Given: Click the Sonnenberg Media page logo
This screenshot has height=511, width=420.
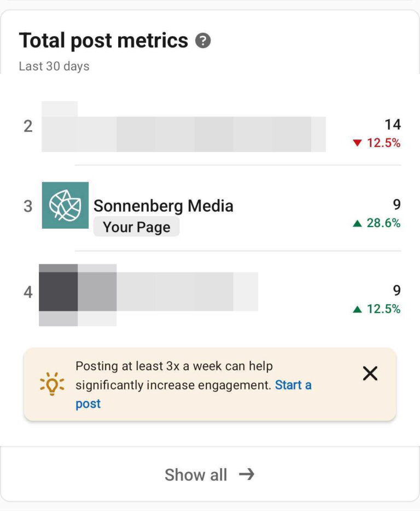Looking at the screenshot, I should pyautogui.click(x=65, y=206).
